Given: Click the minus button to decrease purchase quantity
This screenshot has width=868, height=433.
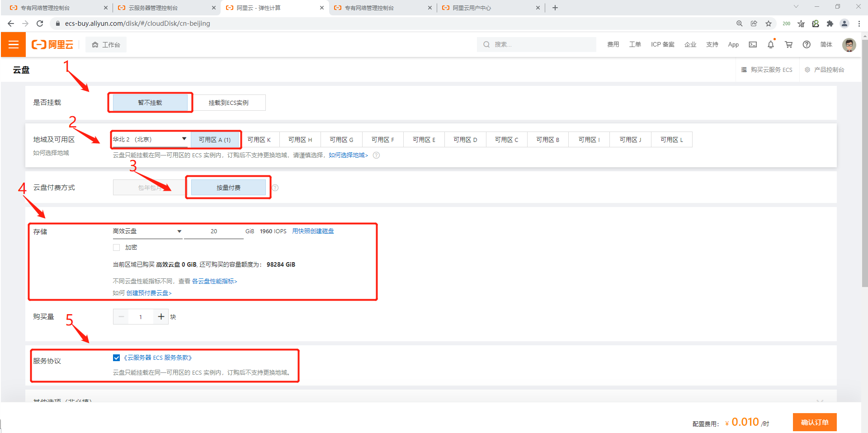Looking at the screenshot, I should [x=121, y=316].
